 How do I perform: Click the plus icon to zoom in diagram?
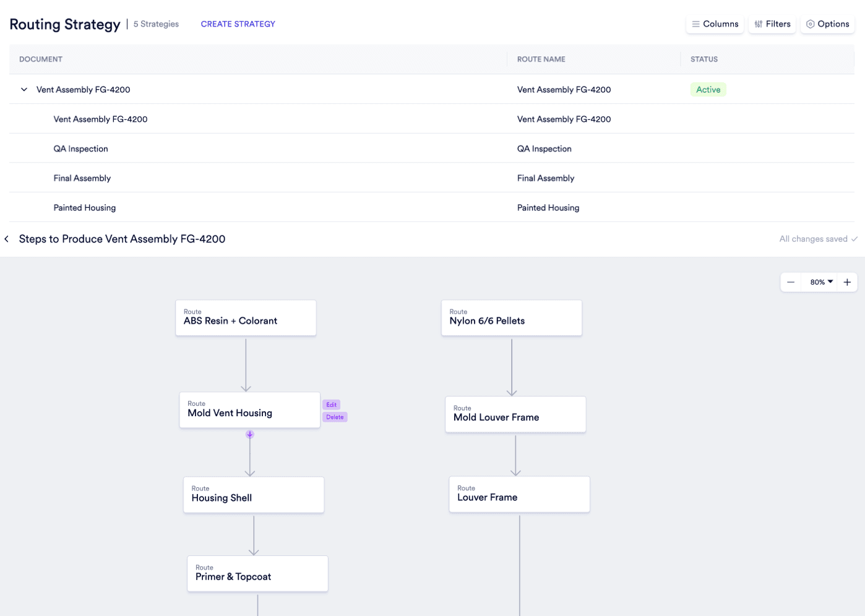pyautogui.click(x=847, y=282)
